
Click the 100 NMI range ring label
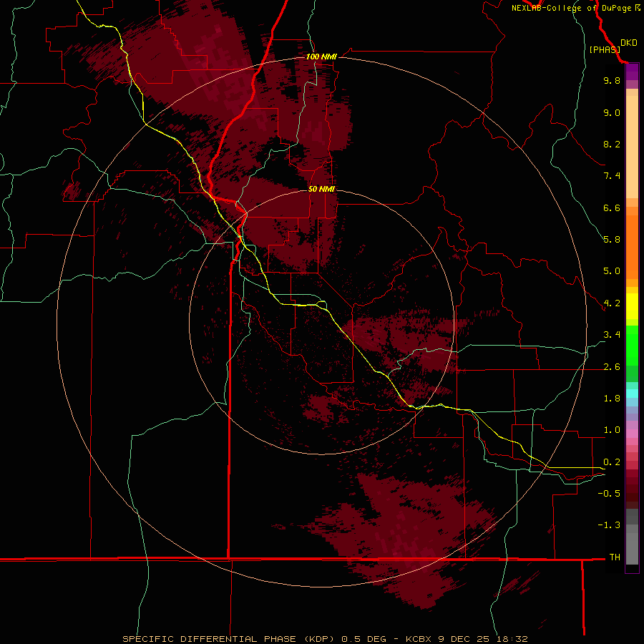pos(321,57)
